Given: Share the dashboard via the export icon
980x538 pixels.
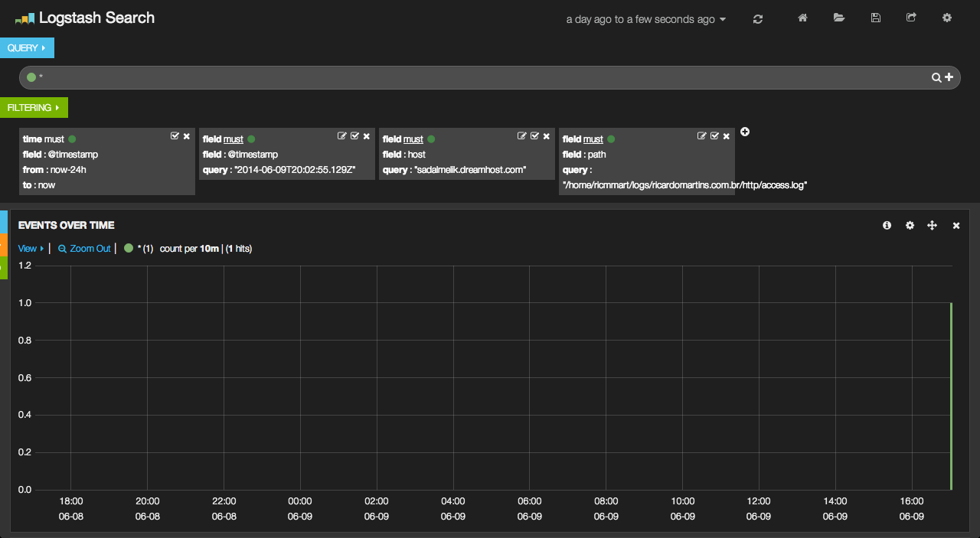Looking at the screenshot, I should click(x=911, y=18).
